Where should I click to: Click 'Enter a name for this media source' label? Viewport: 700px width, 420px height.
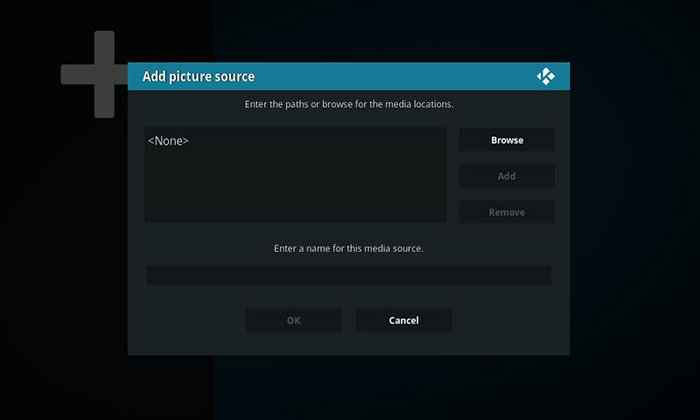pyautogui.click(x=349, y=248)
